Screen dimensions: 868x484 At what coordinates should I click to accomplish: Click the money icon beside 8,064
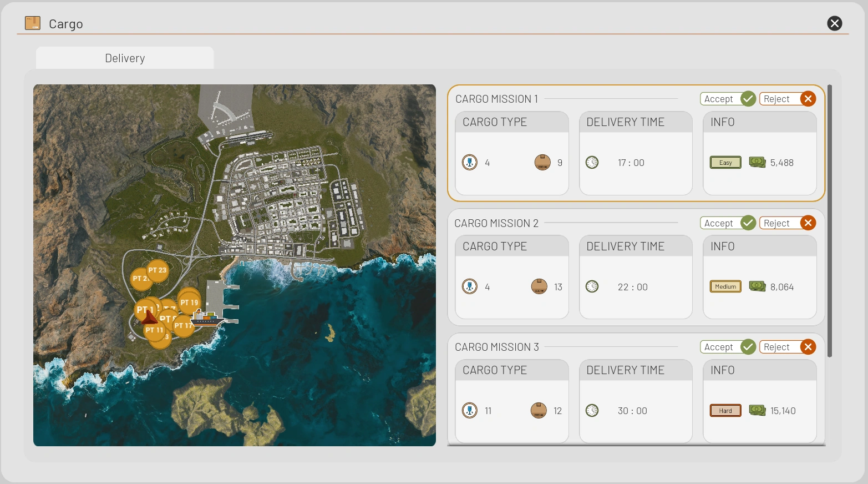point(757,286)
